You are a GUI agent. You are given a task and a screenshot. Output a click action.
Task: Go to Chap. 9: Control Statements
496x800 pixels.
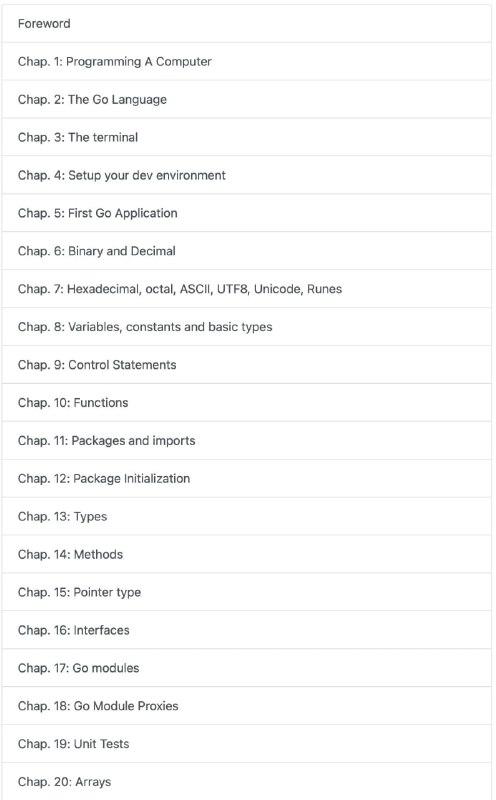coord(246,364)
